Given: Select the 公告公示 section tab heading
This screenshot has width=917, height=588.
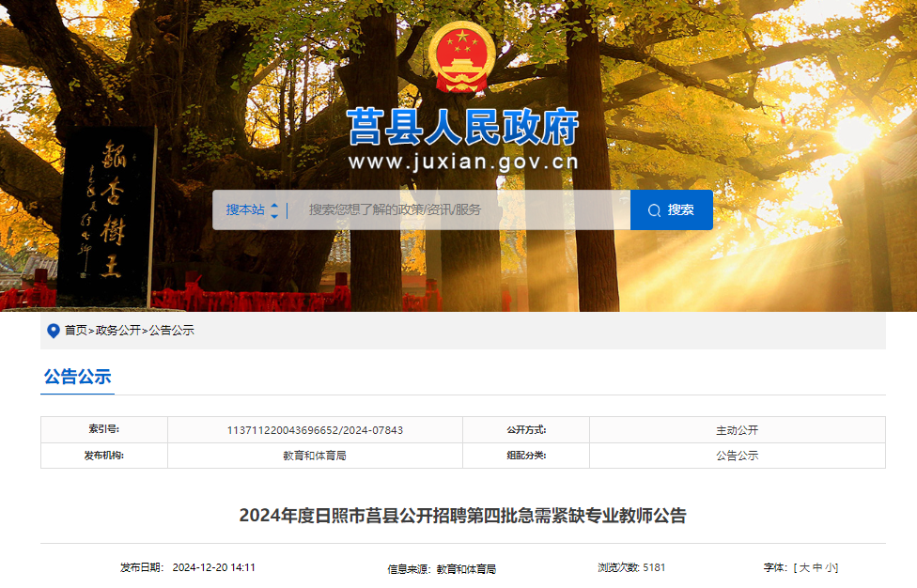Looking at the screenshot, I should [x=77, y=378].
